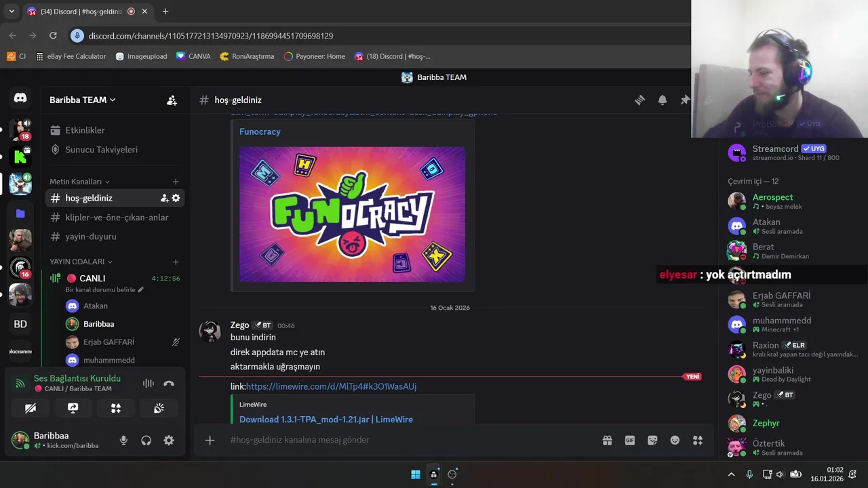The image size is (868, 488).
Task: Open eBay Fee Calculator bookmark
Action: pyautogui.click(x=71, y=56)
